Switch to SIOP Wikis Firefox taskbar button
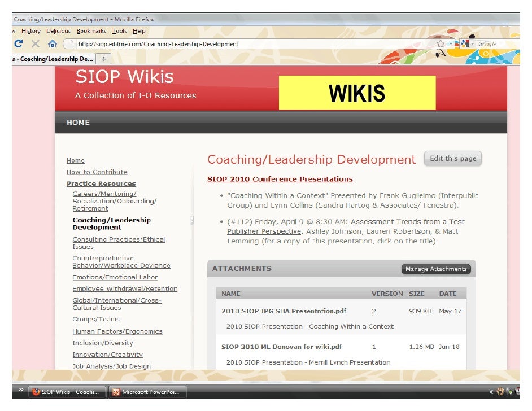532x411 pixels. click(67, 392)
